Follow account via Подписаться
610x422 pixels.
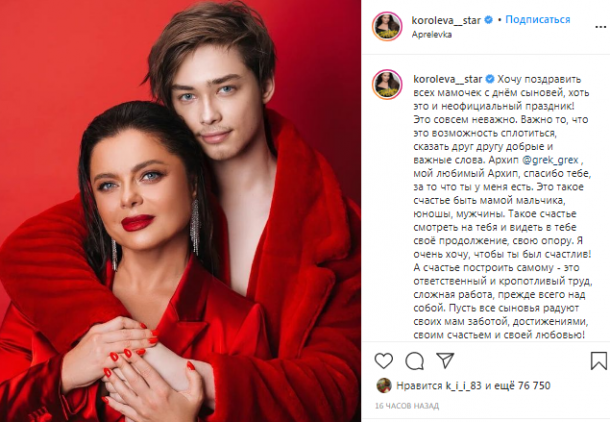coord(538,19)
